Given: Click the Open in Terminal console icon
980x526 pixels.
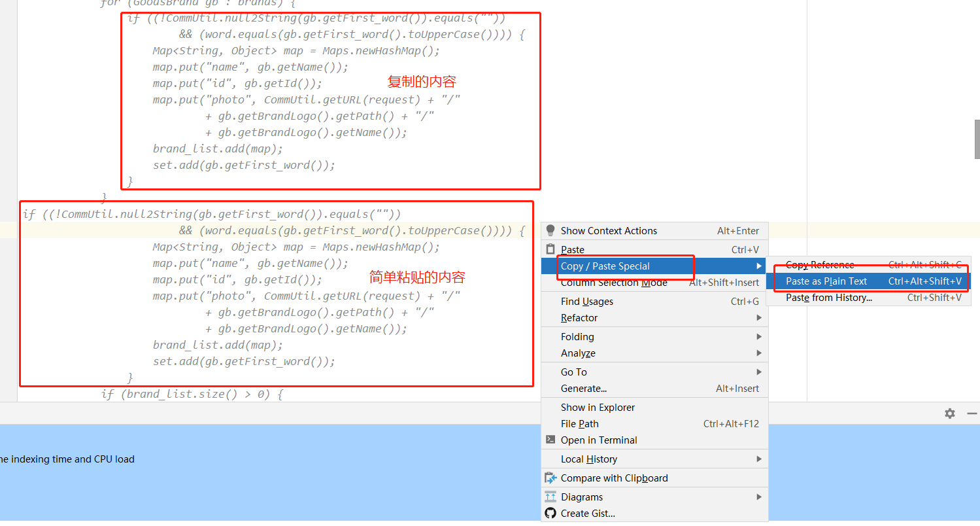Looking at the screenshot, I should pyautogui.click(x=550, y=440).
